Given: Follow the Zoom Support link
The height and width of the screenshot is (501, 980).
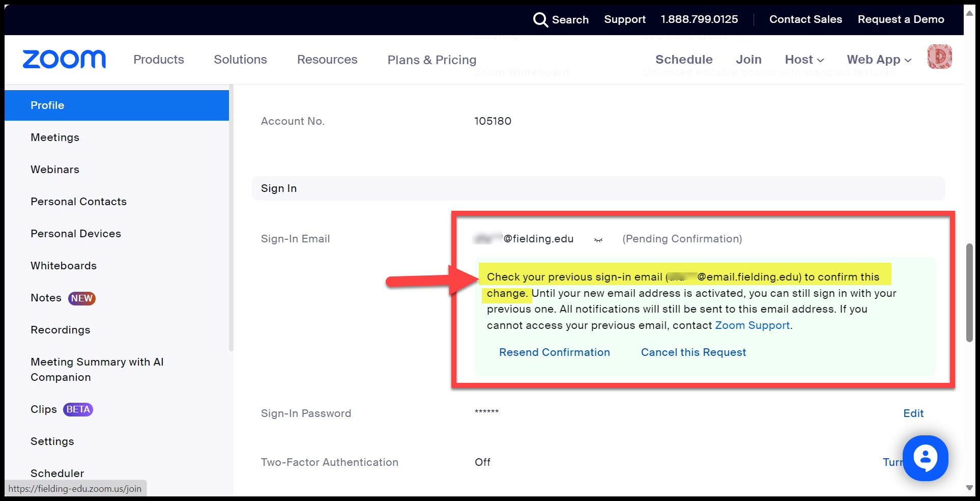Looking at the screenshot, I should [752, 325].
